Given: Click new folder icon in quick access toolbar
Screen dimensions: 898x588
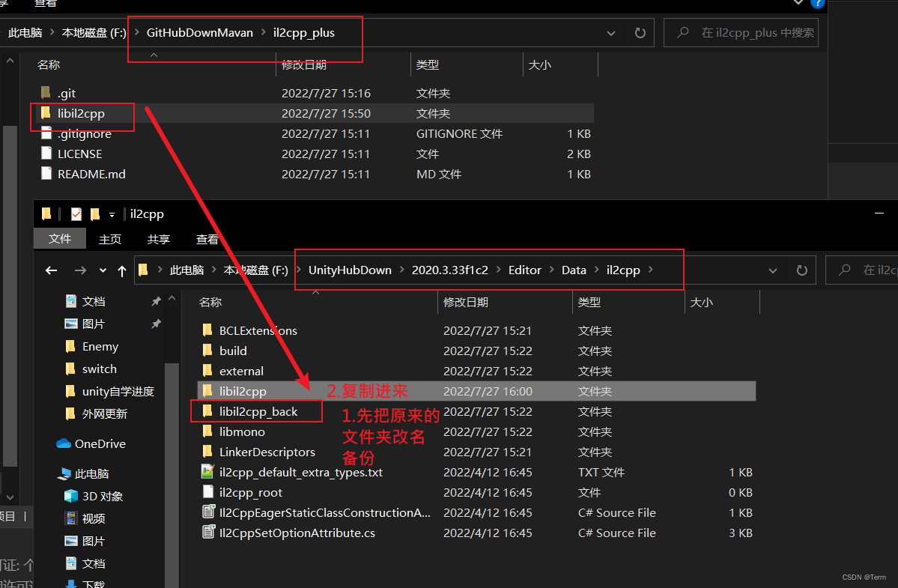Looking at the screenshot, I should [95, 214].
